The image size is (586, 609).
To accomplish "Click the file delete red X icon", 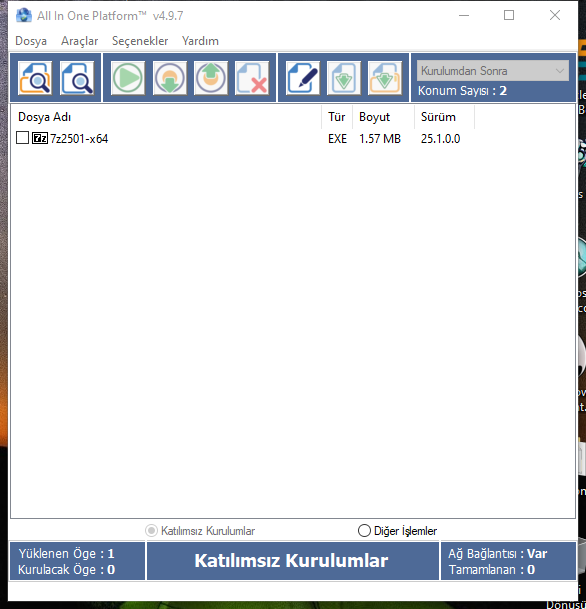I will 252,78.
